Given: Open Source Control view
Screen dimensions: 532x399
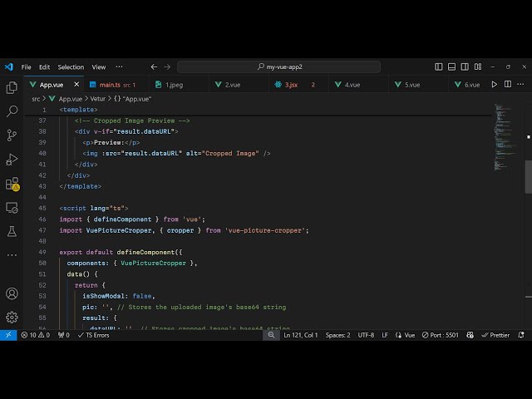Looking at the screenshot, I should 12,135.
